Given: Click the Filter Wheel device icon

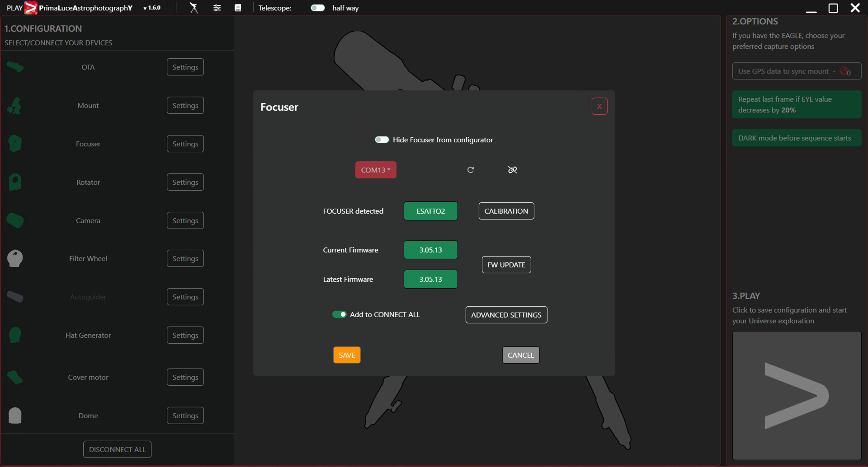Looking at the screenshot, I should tap(15, 258).
